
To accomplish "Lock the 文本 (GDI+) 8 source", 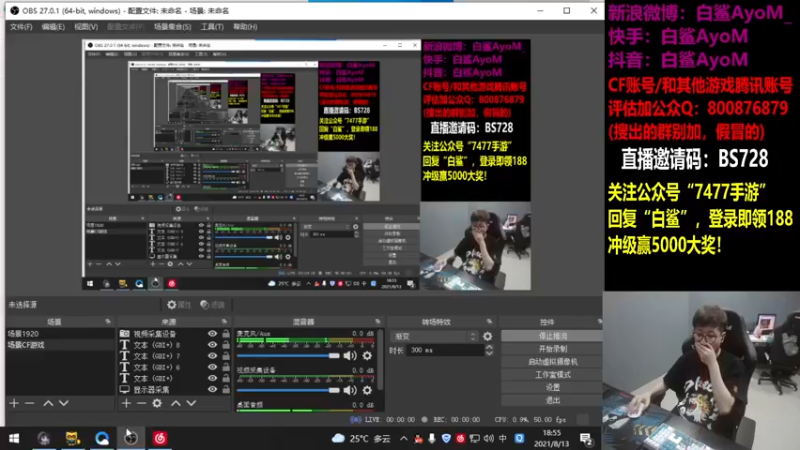I will pos(226,345).
